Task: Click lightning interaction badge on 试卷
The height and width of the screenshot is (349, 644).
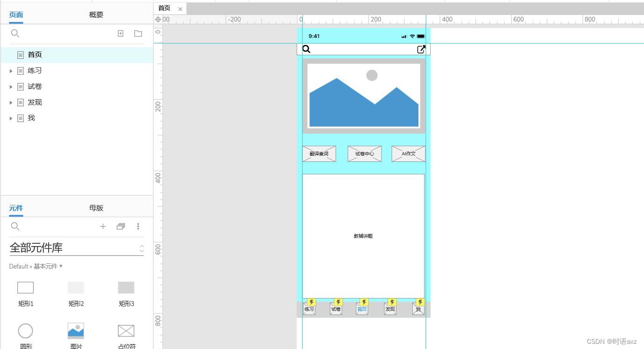Action: click(x=338, y=302)
